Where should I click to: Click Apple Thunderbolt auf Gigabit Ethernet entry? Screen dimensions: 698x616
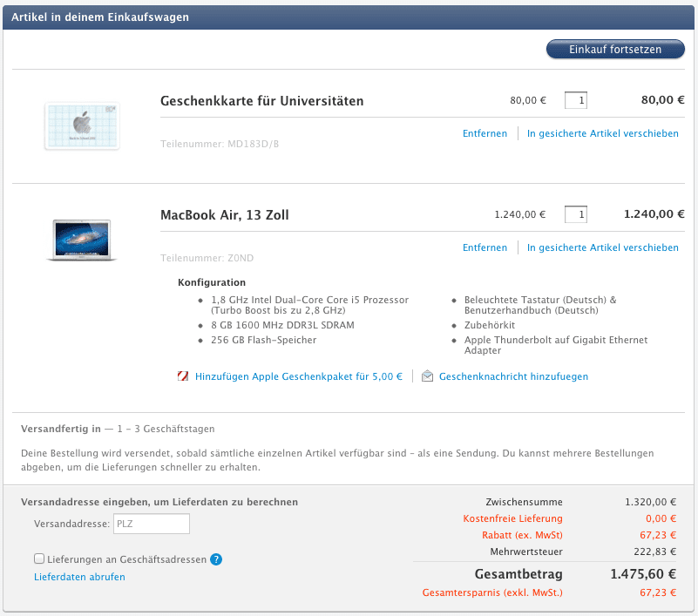point(556,345)
